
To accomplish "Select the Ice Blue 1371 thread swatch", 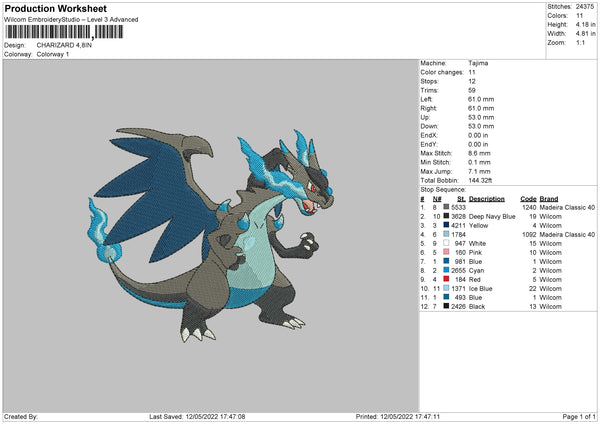I will point(446,288).
